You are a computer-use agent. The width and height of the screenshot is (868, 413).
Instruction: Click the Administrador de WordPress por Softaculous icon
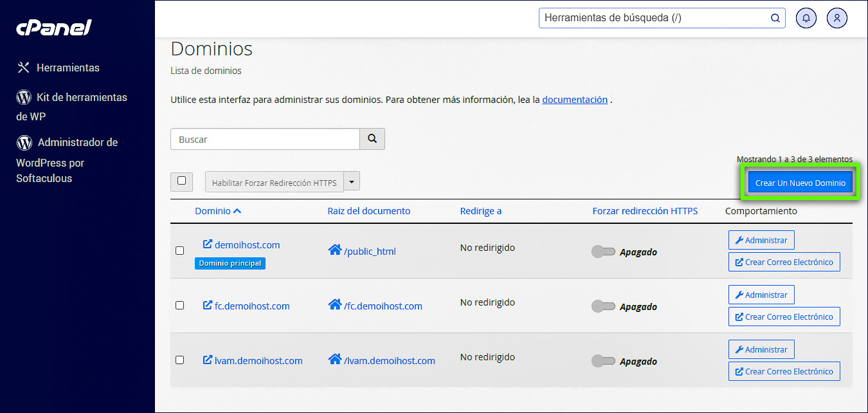point(23,142)
